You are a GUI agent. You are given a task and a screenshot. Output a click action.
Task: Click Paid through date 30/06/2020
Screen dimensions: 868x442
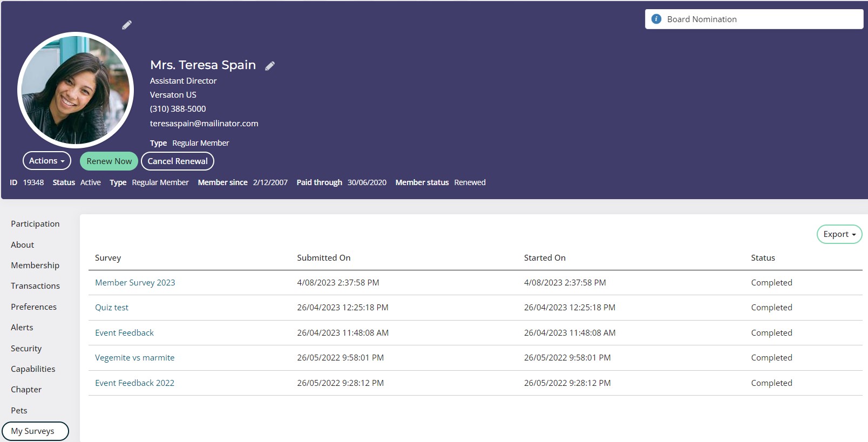[367, 182]
